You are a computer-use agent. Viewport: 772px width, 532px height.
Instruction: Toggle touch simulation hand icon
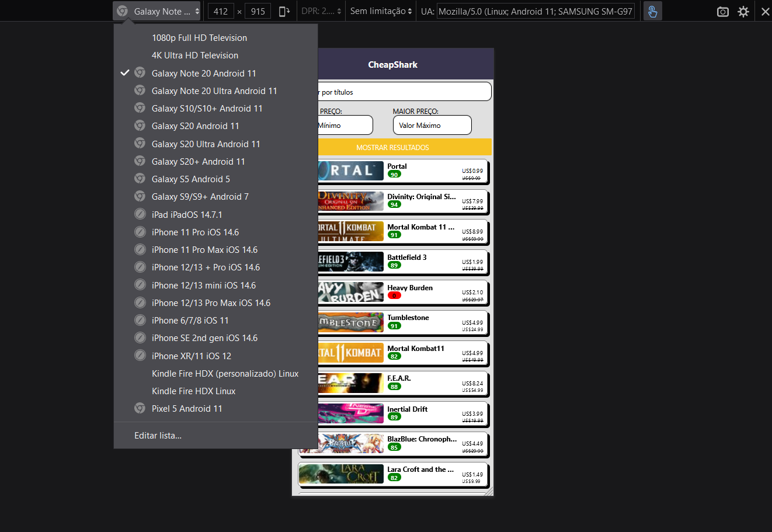click(x=653, y=11)
